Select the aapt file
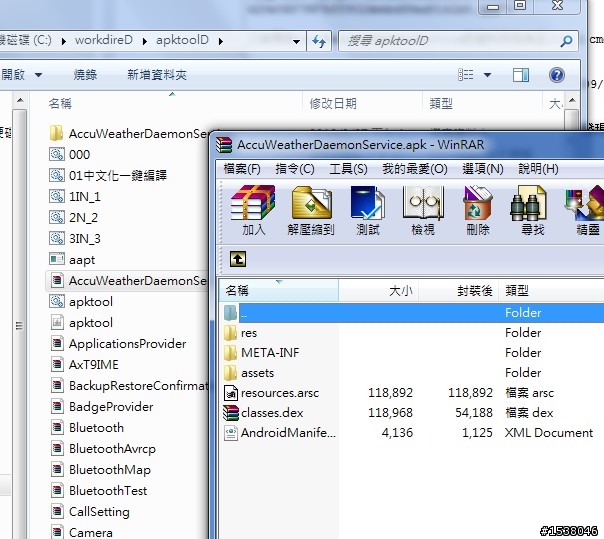This screenshot has height=539, width=604. coord(72,260)
